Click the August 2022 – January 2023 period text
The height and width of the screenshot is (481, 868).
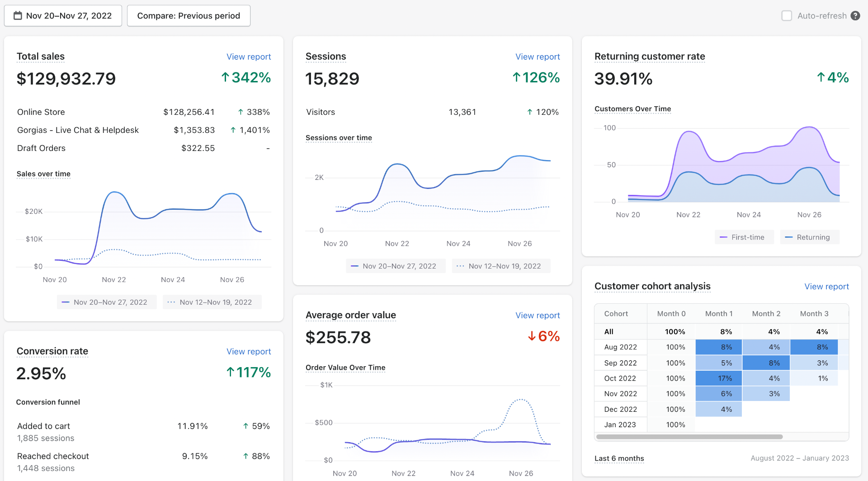tap(800, 458)
